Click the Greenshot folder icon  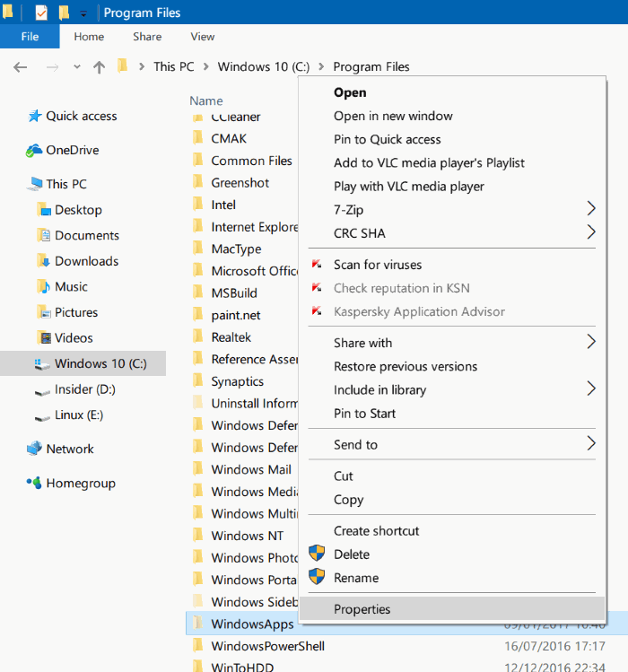tap(198, 182)
